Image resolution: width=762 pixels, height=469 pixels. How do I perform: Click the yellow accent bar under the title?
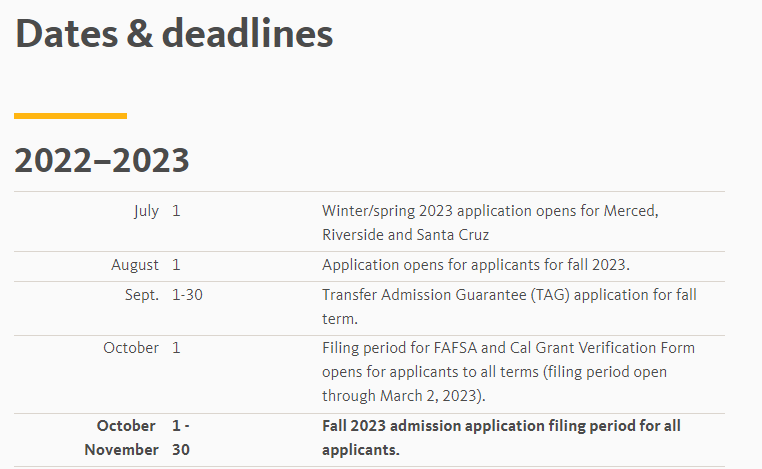pyautogui.click(x=70, y=116)
